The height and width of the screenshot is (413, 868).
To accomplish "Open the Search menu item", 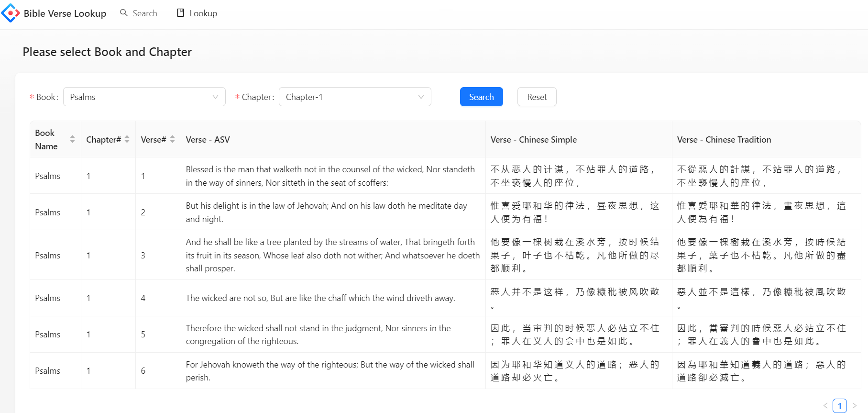I will [x=144, y=13].
